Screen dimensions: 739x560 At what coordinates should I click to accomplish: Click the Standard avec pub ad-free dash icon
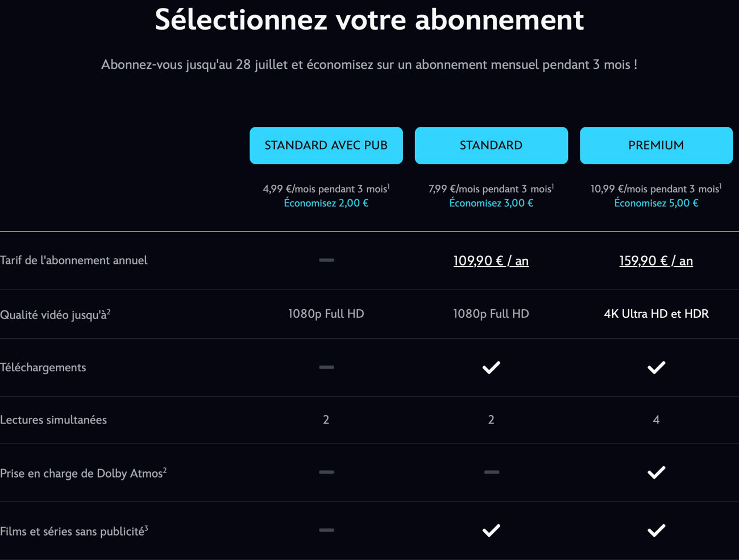(x=326, y=530)
